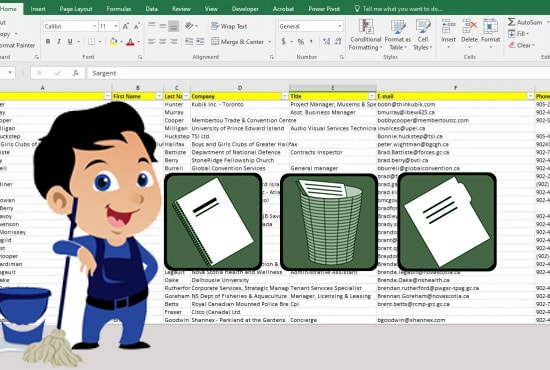Apply the red font color
550x370 pixels.
click(x=130, y=42)
